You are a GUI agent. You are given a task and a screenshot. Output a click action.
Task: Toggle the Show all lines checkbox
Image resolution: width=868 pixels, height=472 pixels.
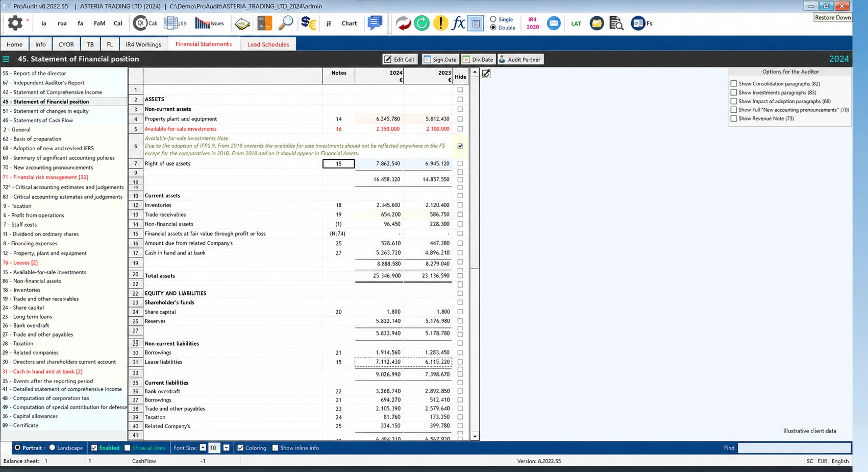point(128,448)
